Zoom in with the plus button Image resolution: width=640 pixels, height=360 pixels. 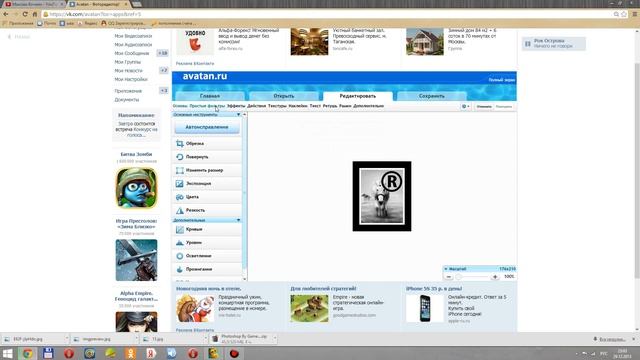[x=495, y=277]
